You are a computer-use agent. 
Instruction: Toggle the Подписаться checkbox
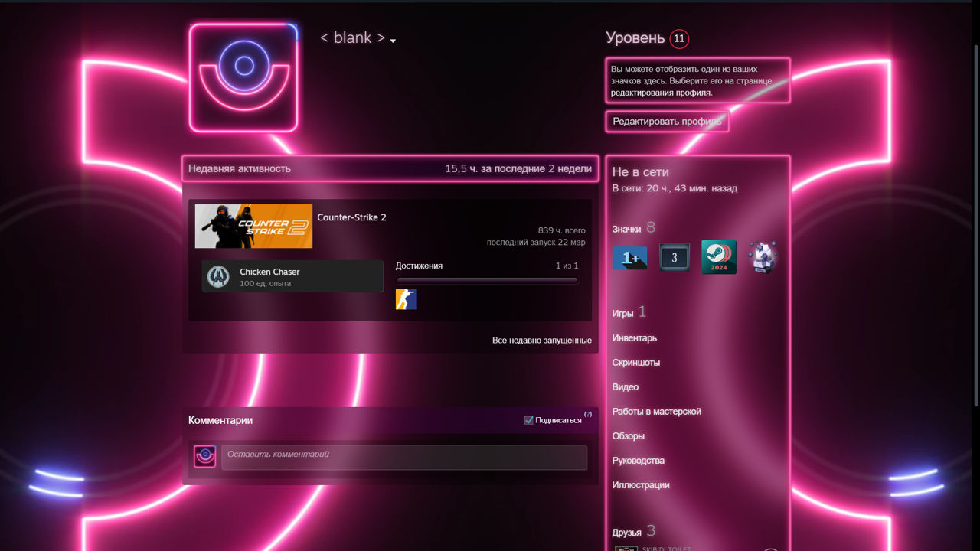tap(529, 420)
